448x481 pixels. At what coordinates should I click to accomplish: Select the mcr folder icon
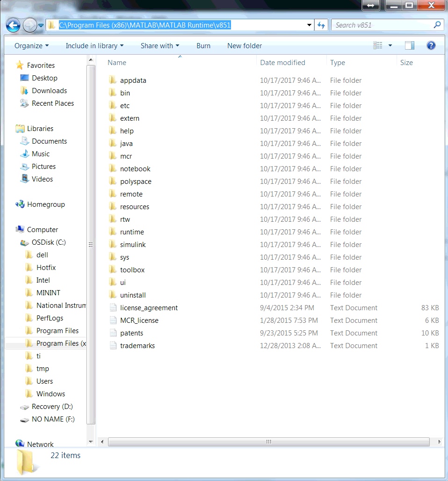[113, 156]
